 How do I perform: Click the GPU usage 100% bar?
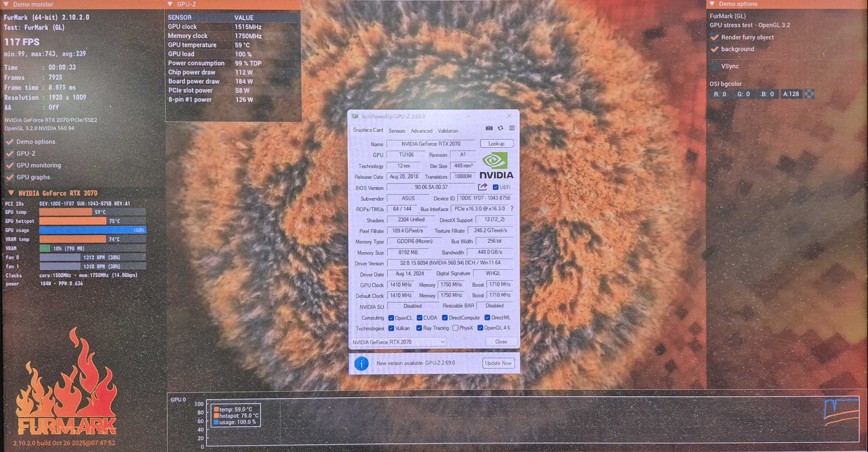pos(93,230)
